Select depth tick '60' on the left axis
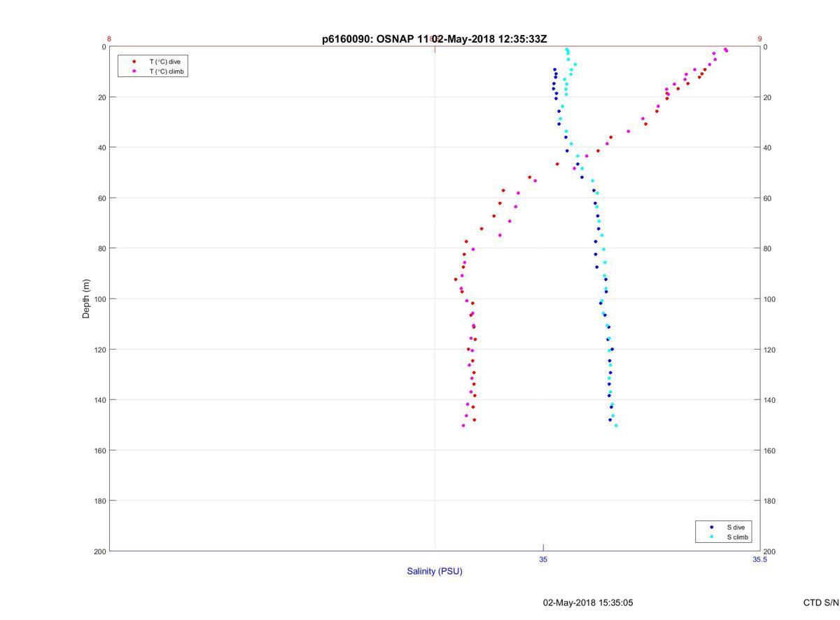 point(101,198)
